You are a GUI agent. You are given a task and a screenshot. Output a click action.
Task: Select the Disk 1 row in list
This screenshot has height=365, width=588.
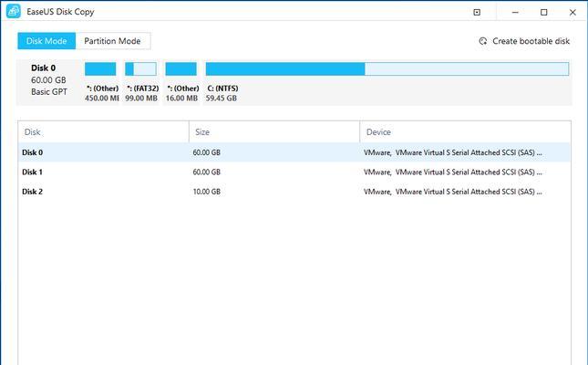tap(294, 172)
